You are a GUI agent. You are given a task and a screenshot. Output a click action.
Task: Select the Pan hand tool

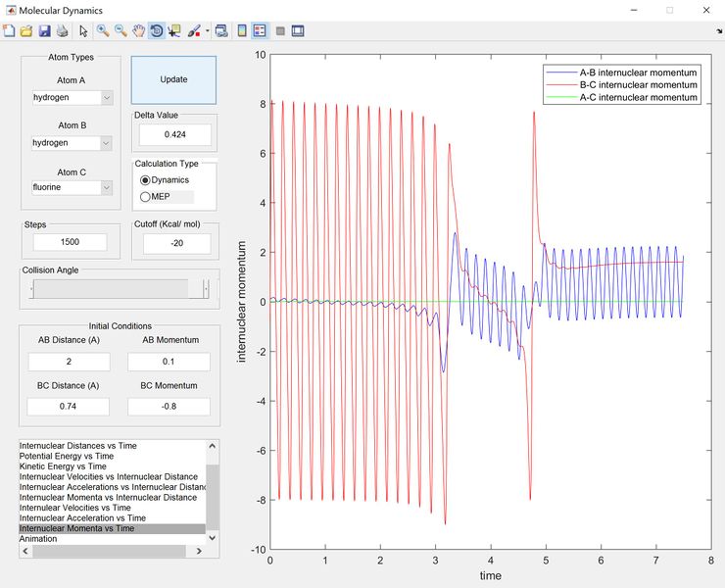point(138,31)
